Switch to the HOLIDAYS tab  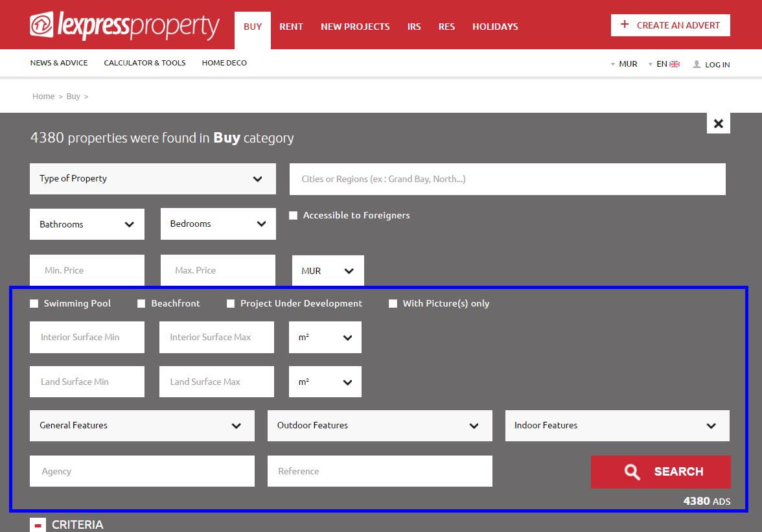[495, 27]
